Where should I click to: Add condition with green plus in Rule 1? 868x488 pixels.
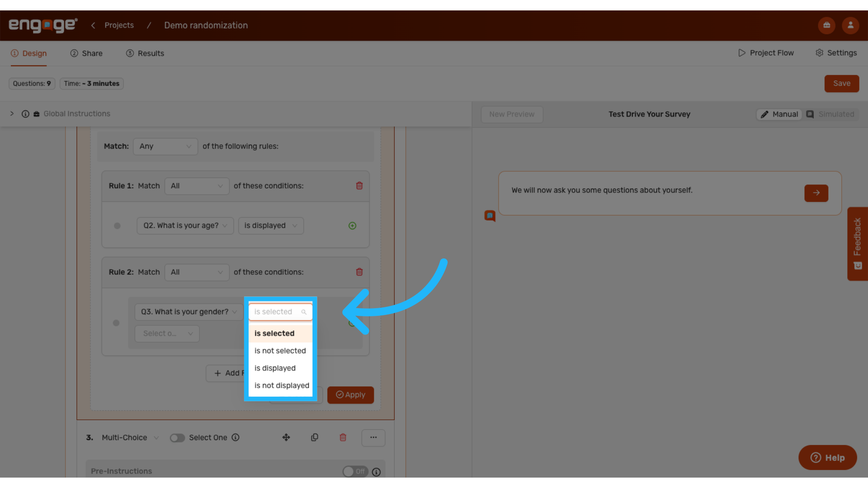tap(353, 225)
